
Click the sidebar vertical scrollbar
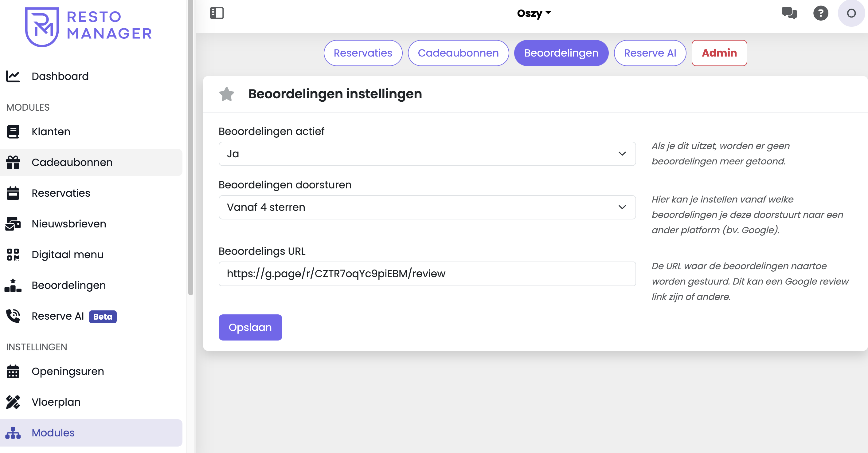tap(191, 147)
